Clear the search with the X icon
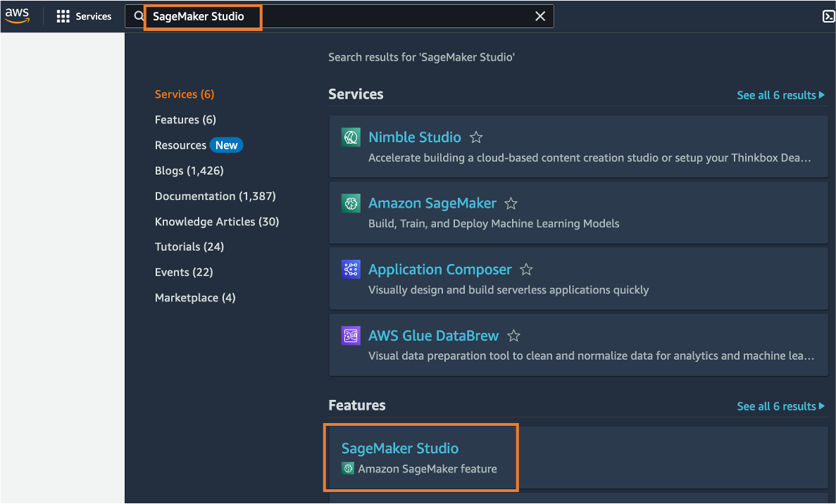This screenshot has height=504, width=836. [x=540, y=16]
